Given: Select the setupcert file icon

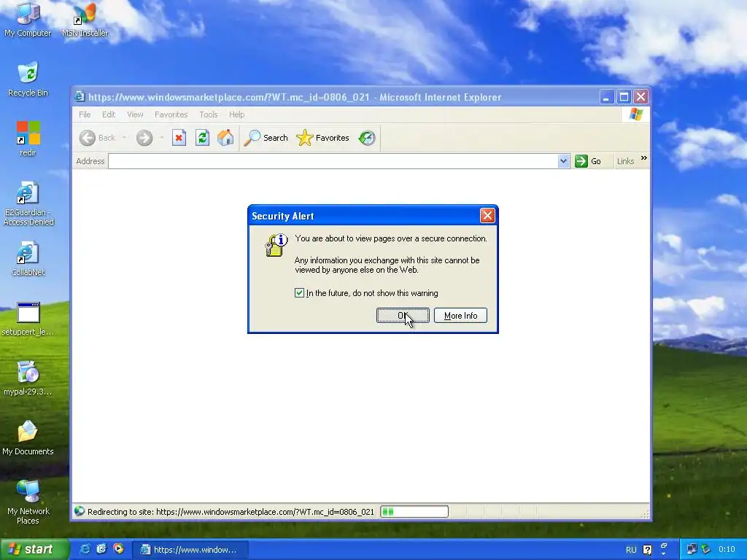Looking at the screenshot, I should (28, 318).
